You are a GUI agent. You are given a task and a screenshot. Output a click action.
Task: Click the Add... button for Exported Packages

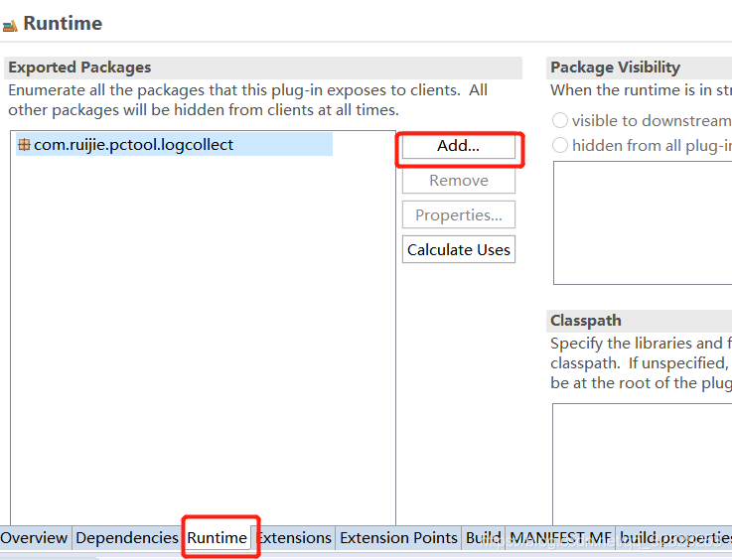(459, 146)
